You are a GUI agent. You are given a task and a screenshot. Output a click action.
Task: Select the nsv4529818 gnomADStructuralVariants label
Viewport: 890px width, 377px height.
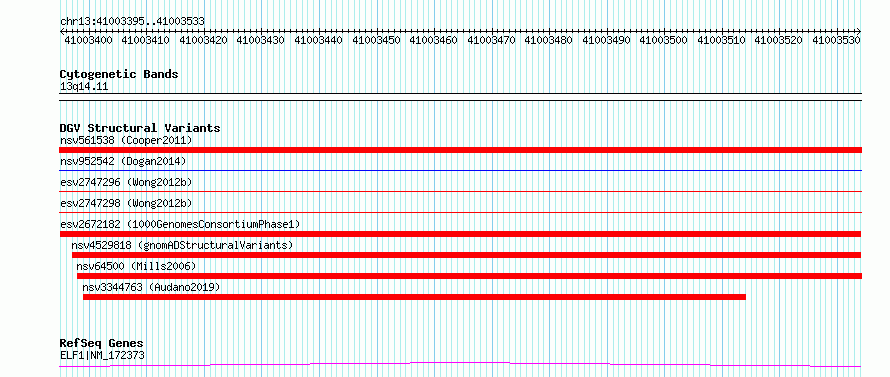click(182, 245)
